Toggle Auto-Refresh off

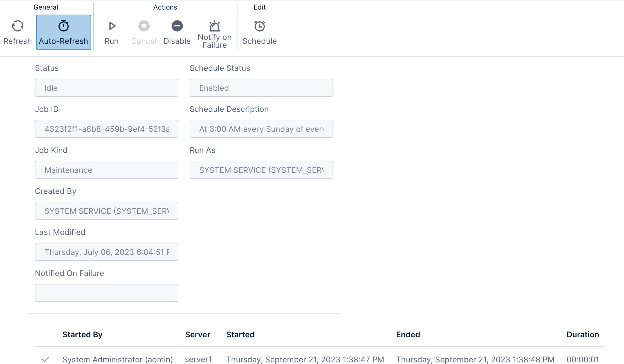coord(63,32)
